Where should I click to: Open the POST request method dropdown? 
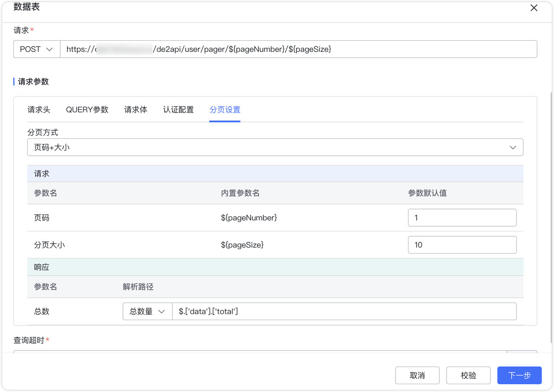[x=37, y=49]
